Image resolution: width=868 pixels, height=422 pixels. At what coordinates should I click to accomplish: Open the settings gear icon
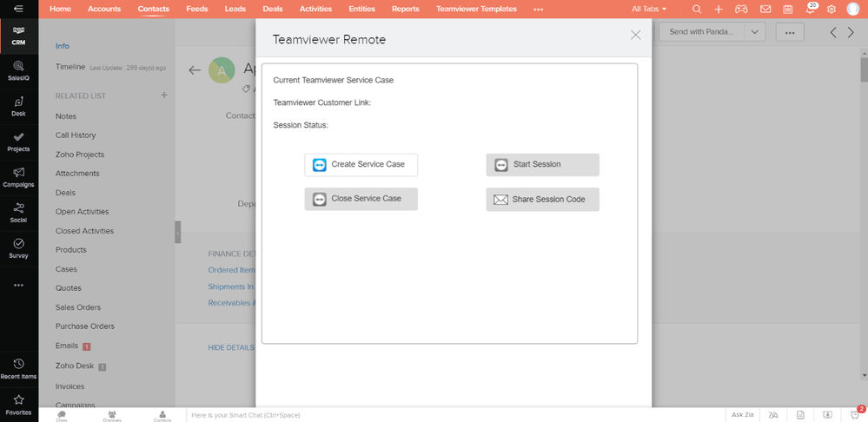click(x=831, y=10)
